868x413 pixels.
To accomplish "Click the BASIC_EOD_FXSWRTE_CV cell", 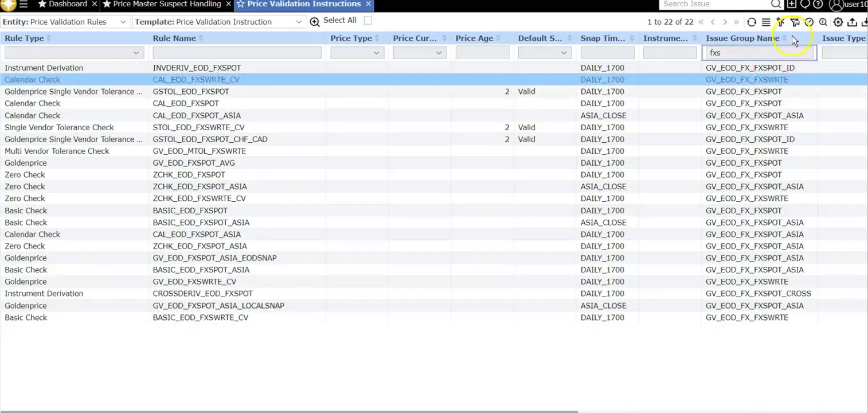I will (200, 318).
